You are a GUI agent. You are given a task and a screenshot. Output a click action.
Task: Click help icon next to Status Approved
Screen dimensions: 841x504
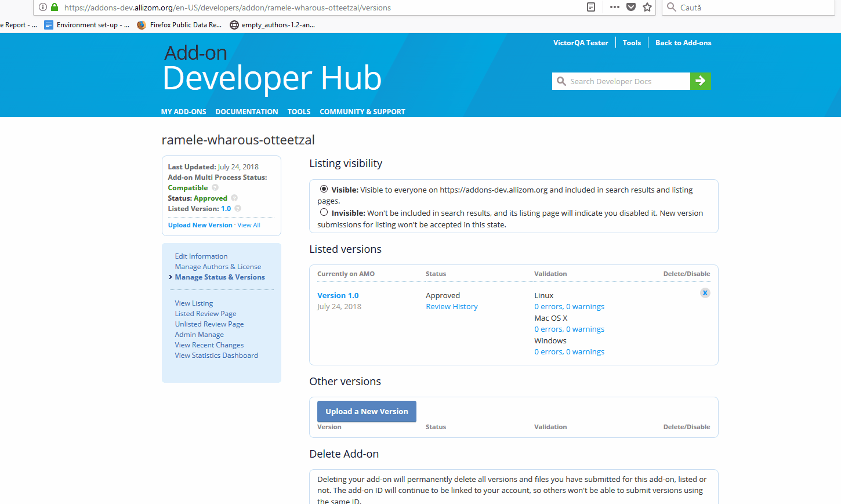coord(234,198)
